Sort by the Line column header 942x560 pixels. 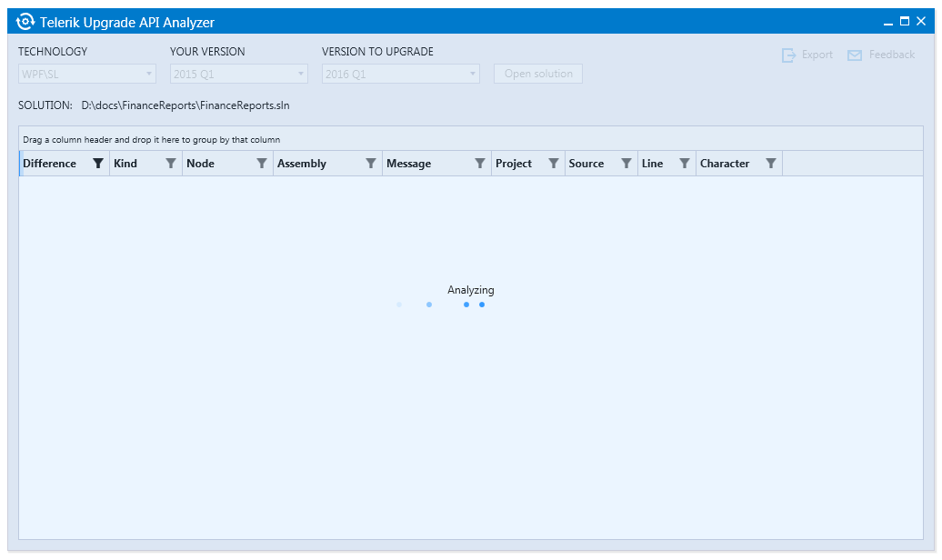pos(653,164)
